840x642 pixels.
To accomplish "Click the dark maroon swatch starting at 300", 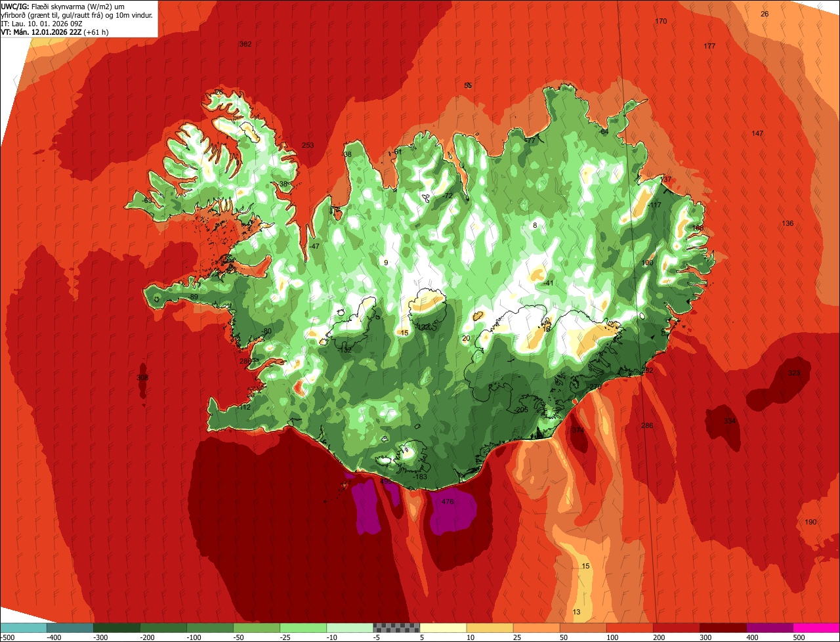I will point(723,628).
